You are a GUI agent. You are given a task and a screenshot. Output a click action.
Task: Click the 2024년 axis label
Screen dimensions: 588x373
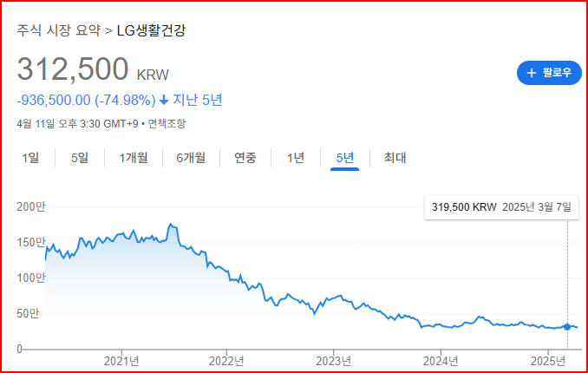pyautogui.click(x=441, y=362)
